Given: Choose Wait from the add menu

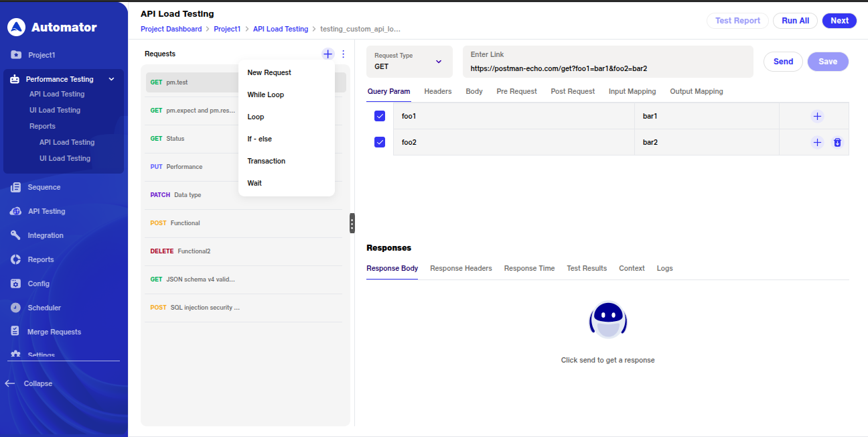Looking at the screenshot, I should point(255,183).
